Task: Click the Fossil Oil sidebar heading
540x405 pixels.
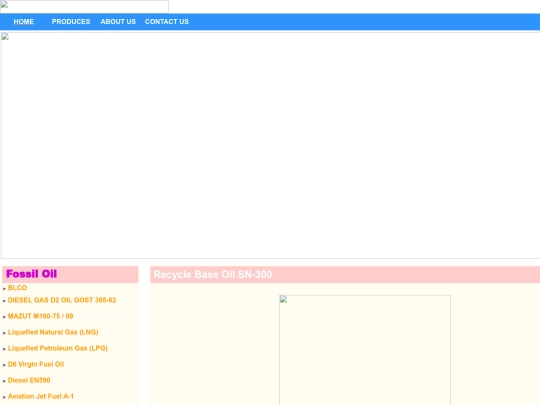Action: click(x=32, y=274)
